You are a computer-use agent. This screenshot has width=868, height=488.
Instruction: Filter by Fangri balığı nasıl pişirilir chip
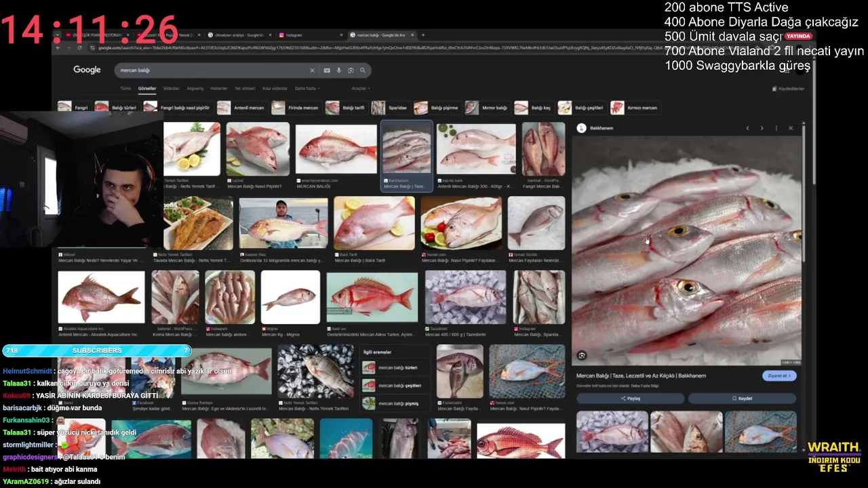(178, 108)
